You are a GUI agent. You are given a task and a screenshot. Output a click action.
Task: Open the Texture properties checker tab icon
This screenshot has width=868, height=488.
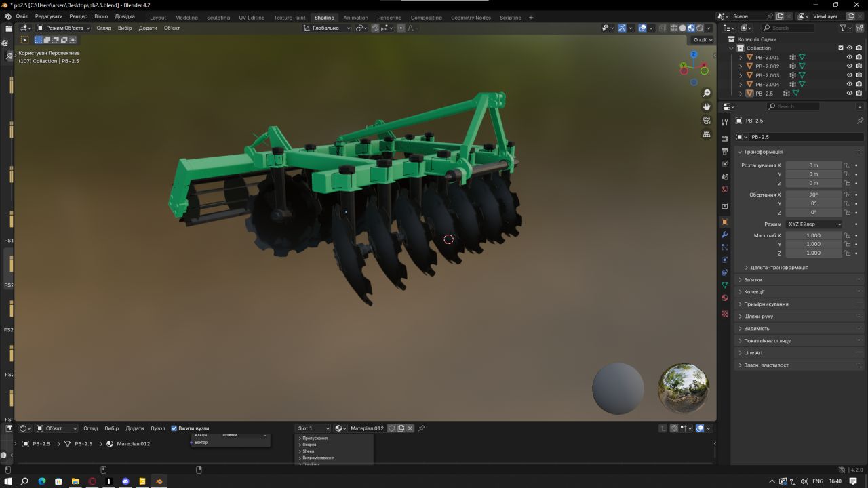(x=724, y=314)
